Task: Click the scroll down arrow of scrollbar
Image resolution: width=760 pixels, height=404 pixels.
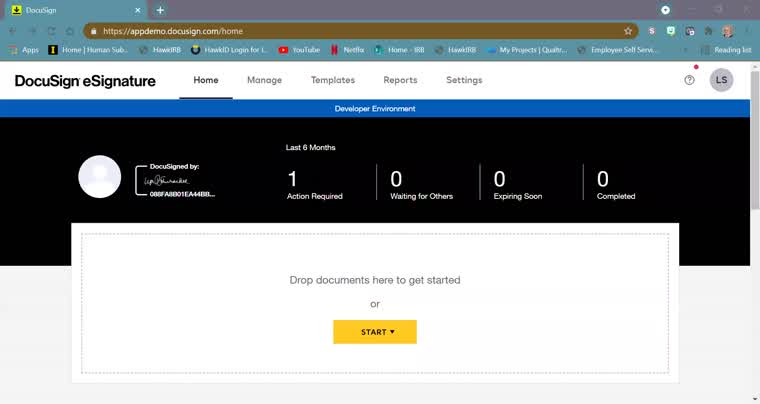Action: tap(755, 399)
